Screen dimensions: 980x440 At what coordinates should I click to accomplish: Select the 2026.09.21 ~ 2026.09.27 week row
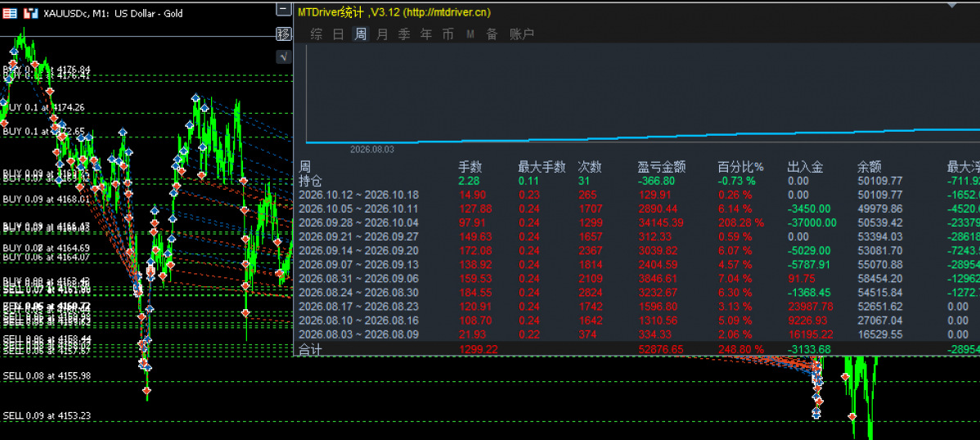coord(636,237)
